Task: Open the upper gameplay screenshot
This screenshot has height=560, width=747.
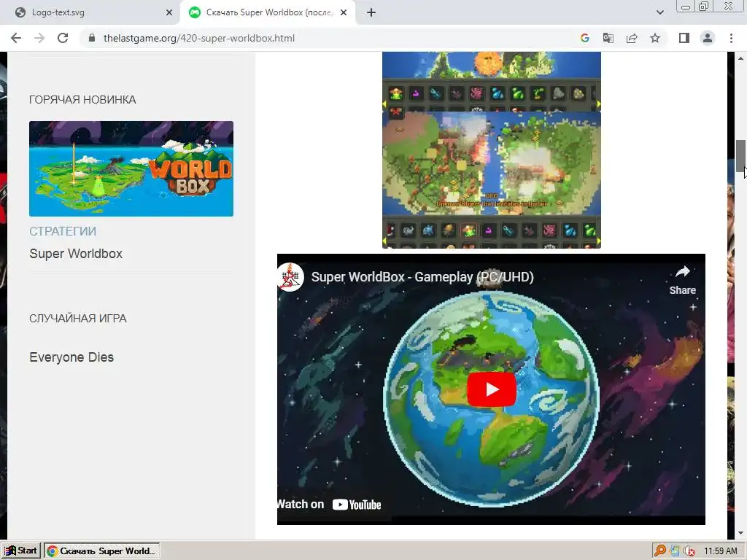Action: point(491,82)
